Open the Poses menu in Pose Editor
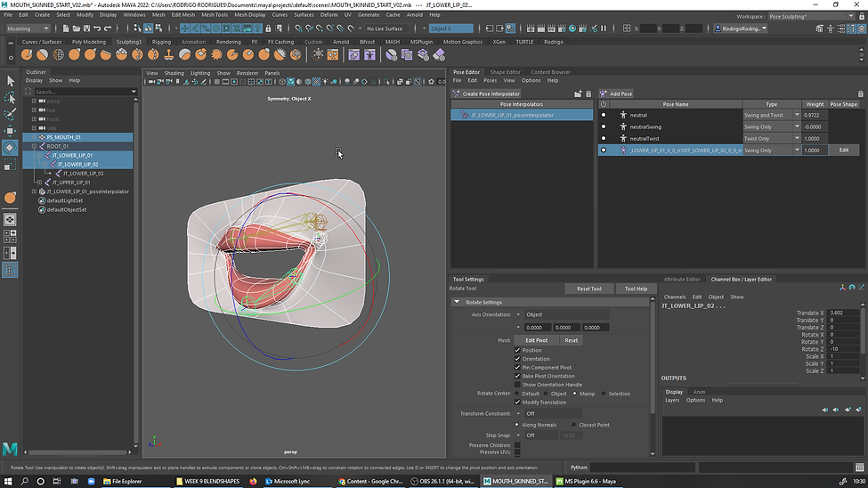 490,80
